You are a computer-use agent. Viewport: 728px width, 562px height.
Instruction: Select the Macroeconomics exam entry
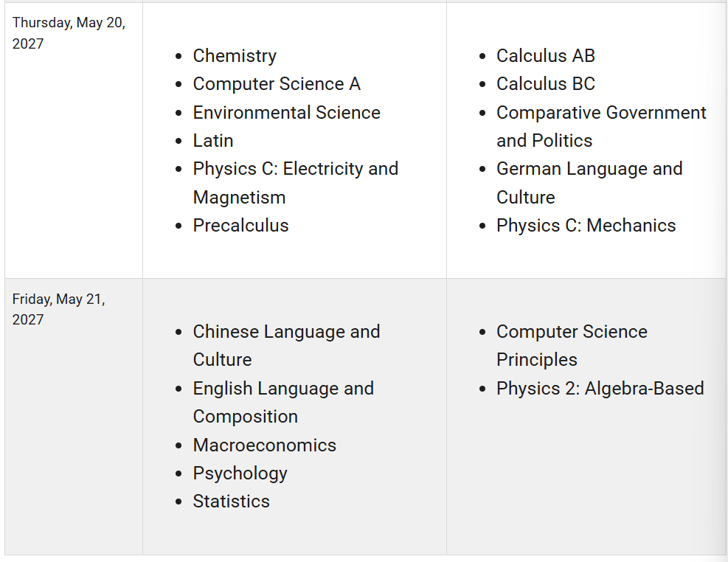tap(264, 445)
